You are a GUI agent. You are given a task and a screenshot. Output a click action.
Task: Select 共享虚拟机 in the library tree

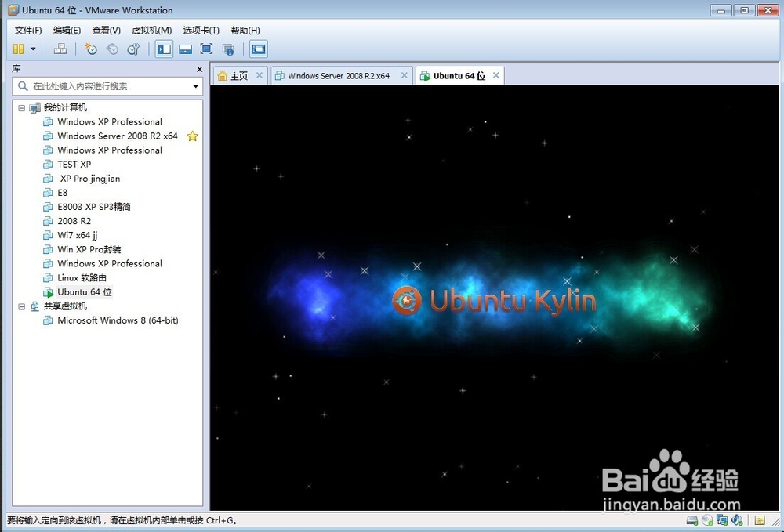(65, 306)
